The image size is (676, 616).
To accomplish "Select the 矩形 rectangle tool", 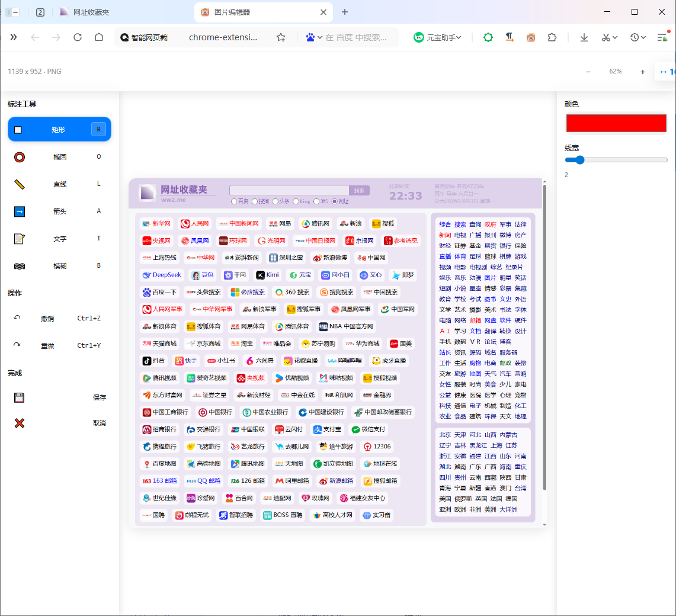I will pyautogui.click(x=59, y=129).
